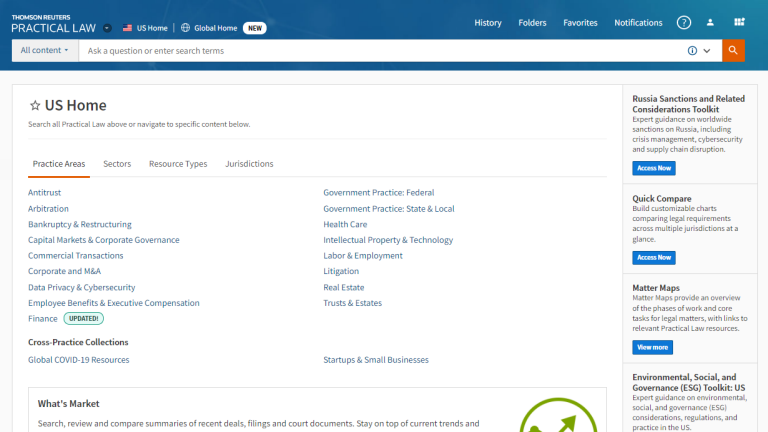Open the apps grid icon

pyautogui.click(x=739, y=23)
